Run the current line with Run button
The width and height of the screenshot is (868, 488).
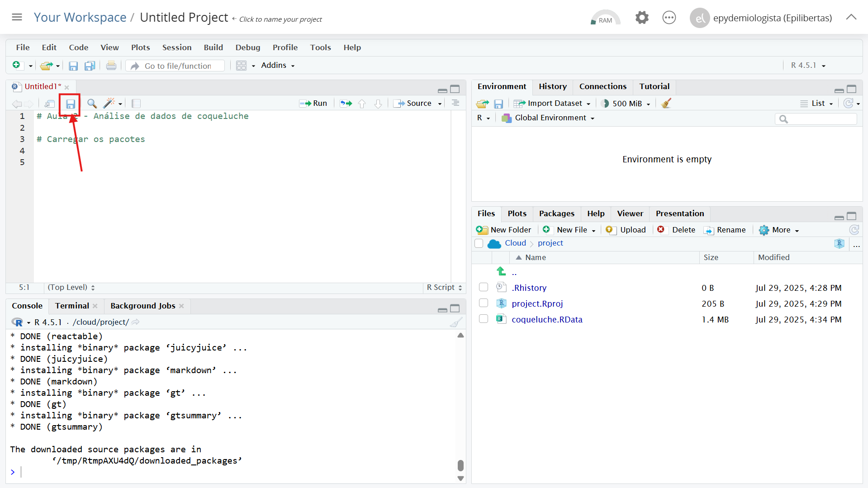click(x=313, y=104)
